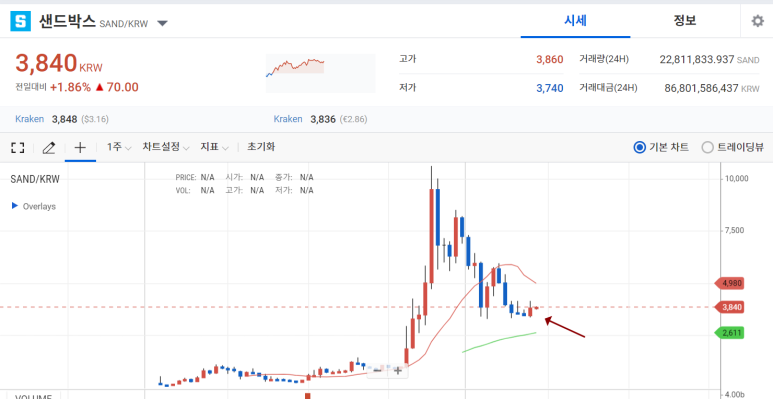Click the 초기화 reset button
The width and height of the screenshot is (773, 399).
[x=261, y=147]
